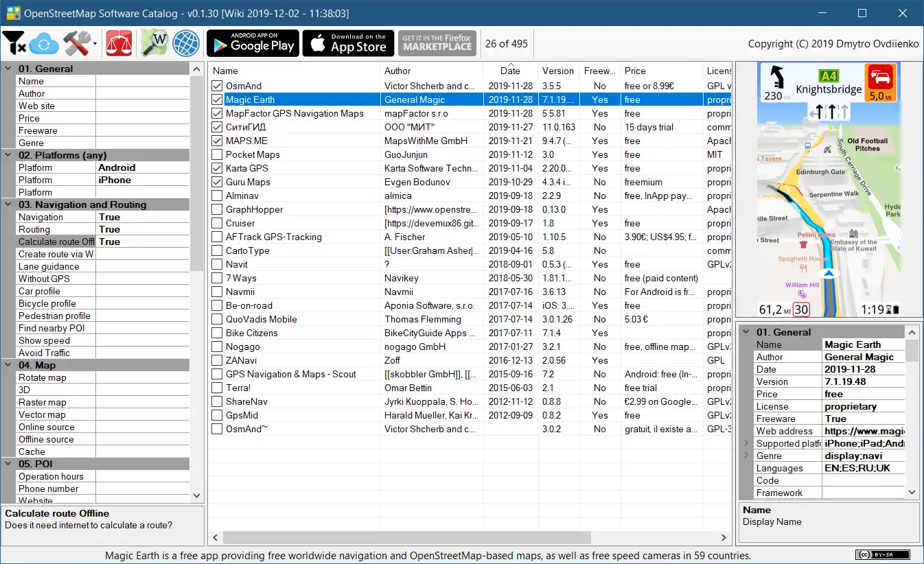Click the Google Play badge
The width and height of the screenshot is (924, 564).
coord(253,43)
